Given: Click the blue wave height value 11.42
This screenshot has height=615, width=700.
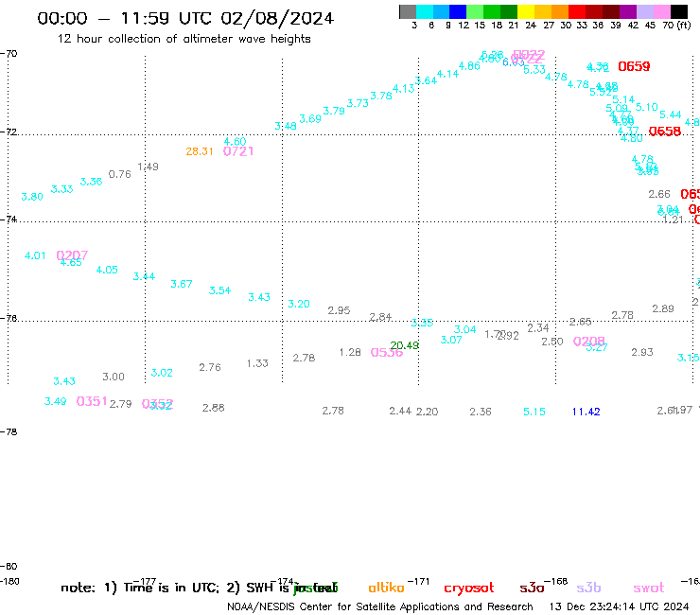Looking at the screenshot, I should tap(586, 412).
